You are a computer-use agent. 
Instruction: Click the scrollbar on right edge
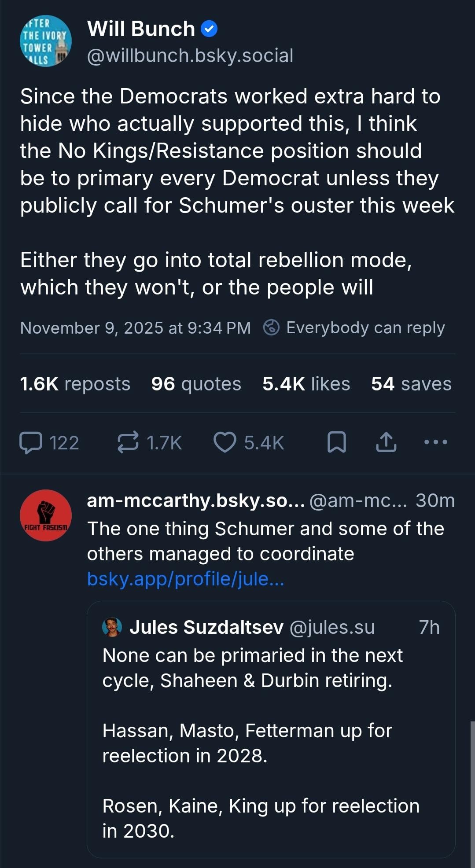click(x=472, y=792)
